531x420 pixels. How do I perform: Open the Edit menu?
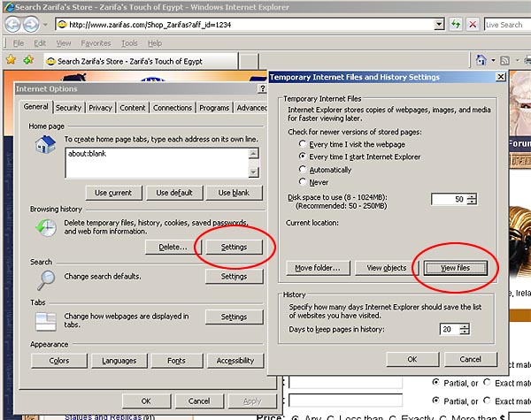point(40,43)
